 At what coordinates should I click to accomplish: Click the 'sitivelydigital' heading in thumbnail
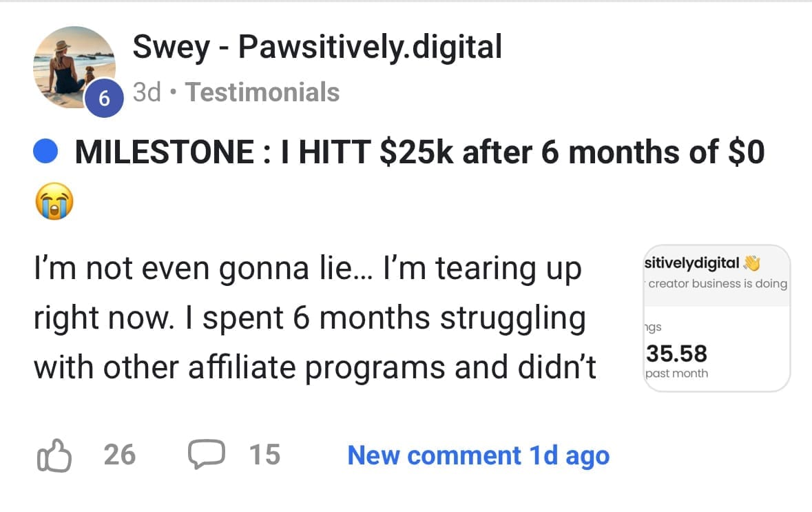(691, 263)
